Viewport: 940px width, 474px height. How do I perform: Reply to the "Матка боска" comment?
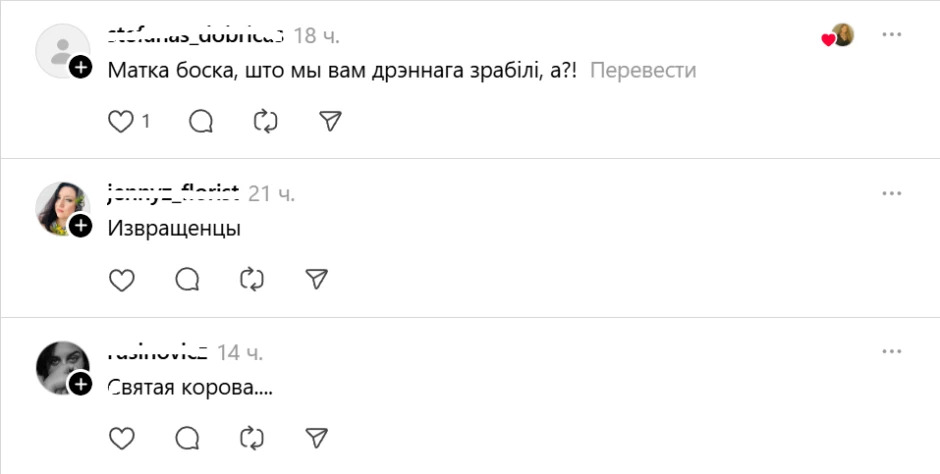coord(201,121)
